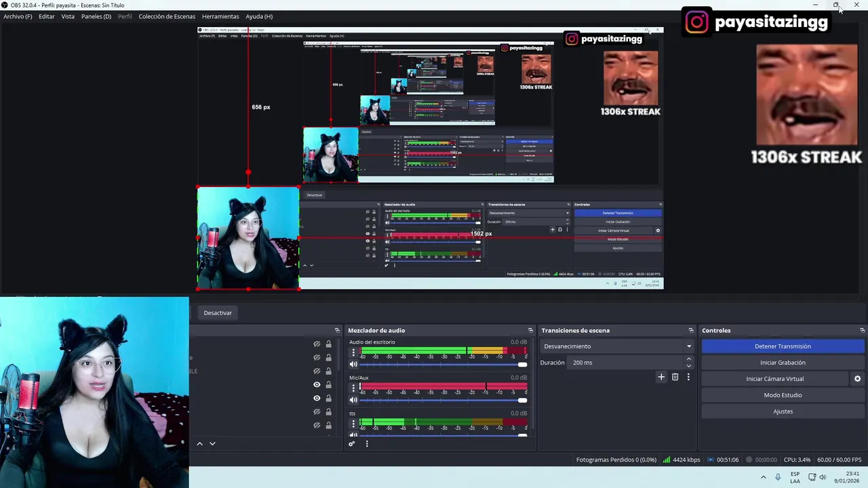This screenshot has height=488, width=868.
Task: Adjust the Audio del escritorio volume slider
Action: [443, 365]
